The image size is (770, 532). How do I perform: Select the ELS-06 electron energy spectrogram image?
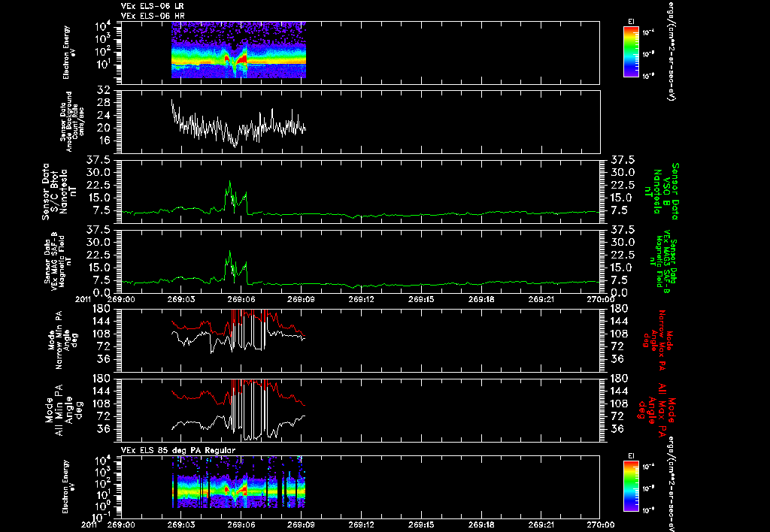click(238, 50)
